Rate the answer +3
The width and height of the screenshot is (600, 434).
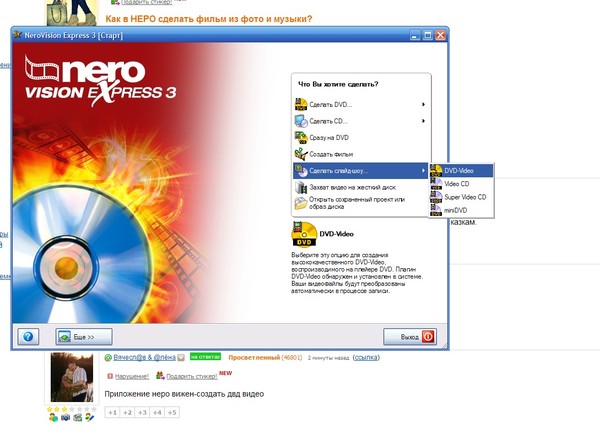142,413
